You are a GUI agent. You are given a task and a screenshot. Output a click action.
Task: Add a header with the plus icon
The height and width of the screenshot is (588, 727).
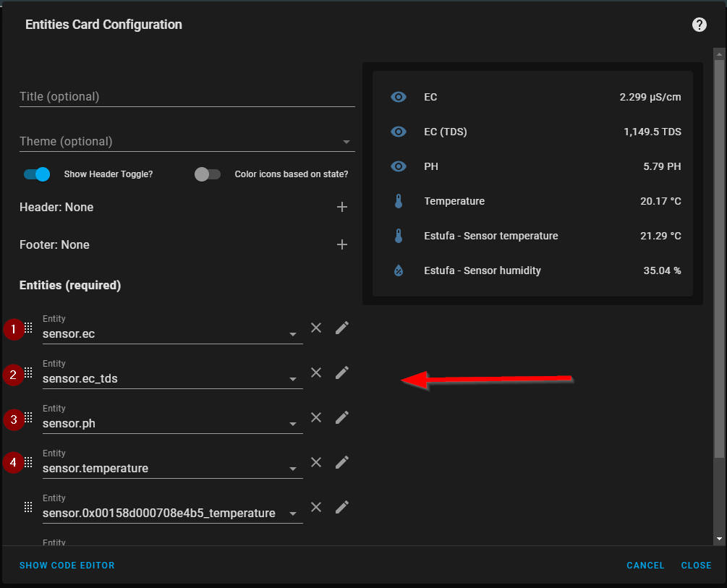[x=342, y=208]
